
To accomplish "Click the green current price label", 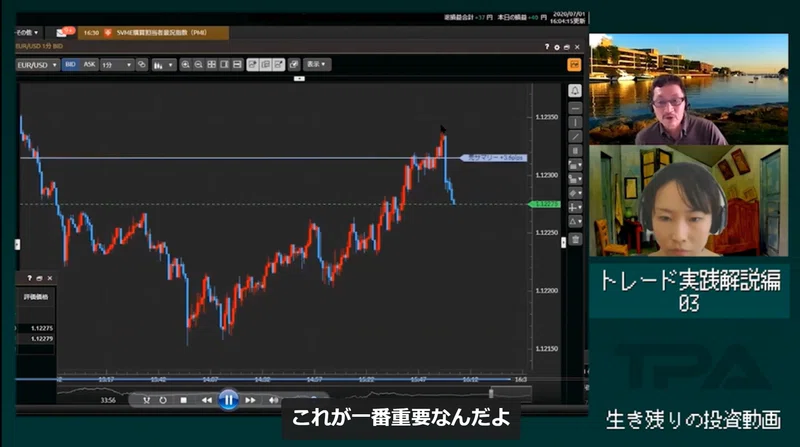I will click(x=545, y=204).
